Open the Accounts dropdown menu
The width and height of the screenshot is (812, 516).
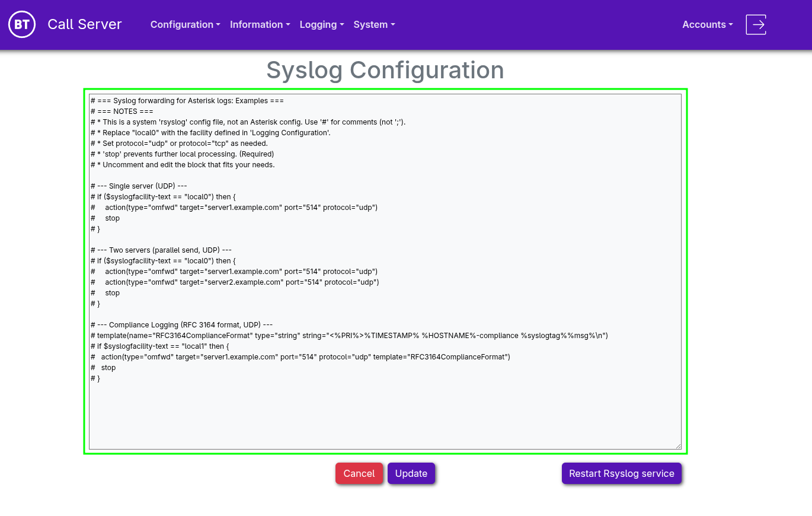708,24
